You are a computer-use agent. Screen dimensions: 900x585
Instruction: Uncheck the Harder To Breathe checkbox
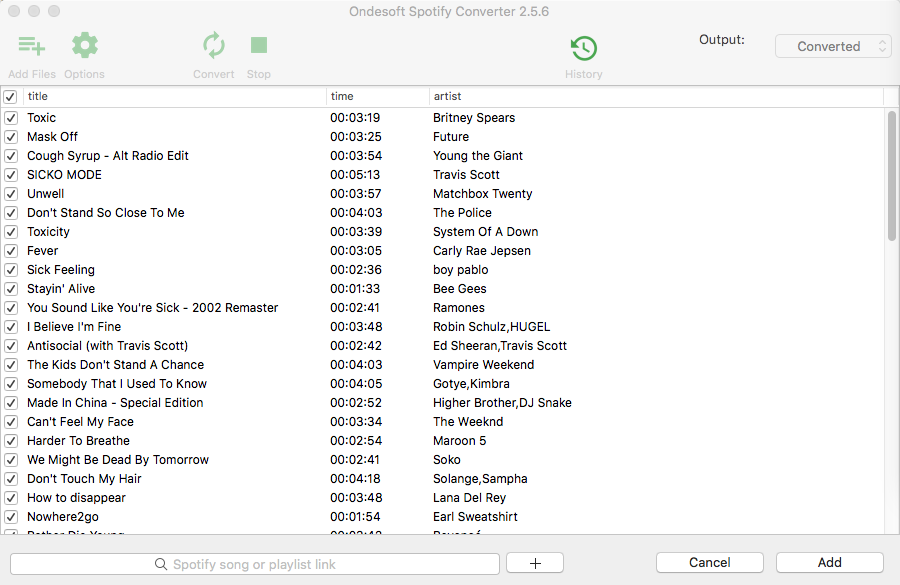11,441
